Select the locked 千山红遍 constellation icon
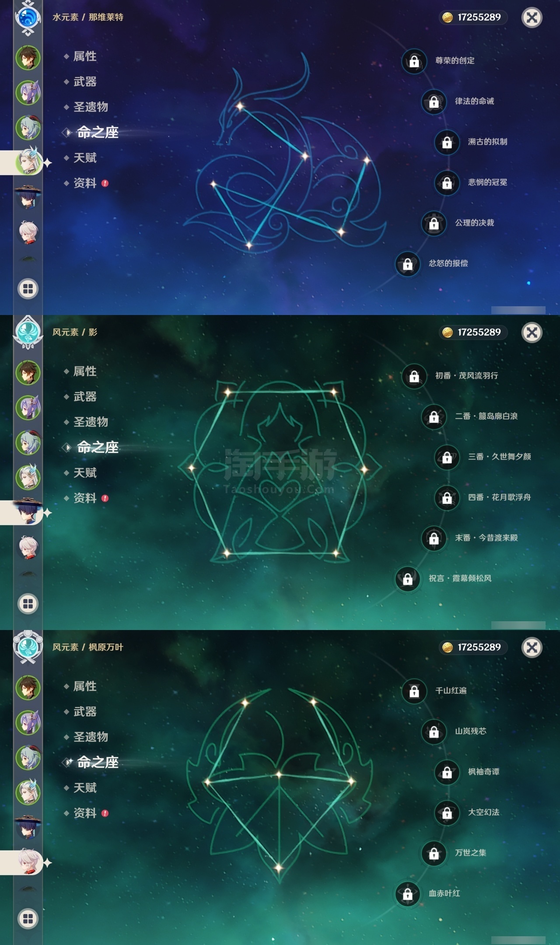Image resolution: width=560 pixels, height=945 pixels. click(x=414, y=691)
